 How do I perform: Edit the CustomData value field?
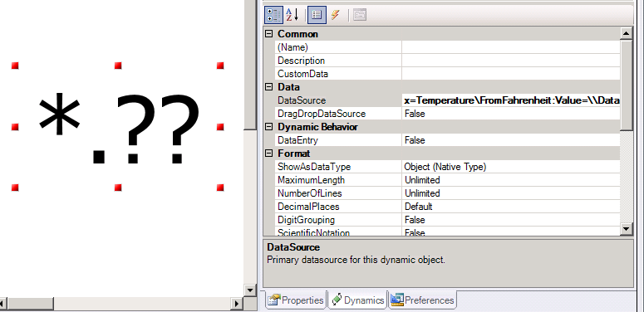510,74
